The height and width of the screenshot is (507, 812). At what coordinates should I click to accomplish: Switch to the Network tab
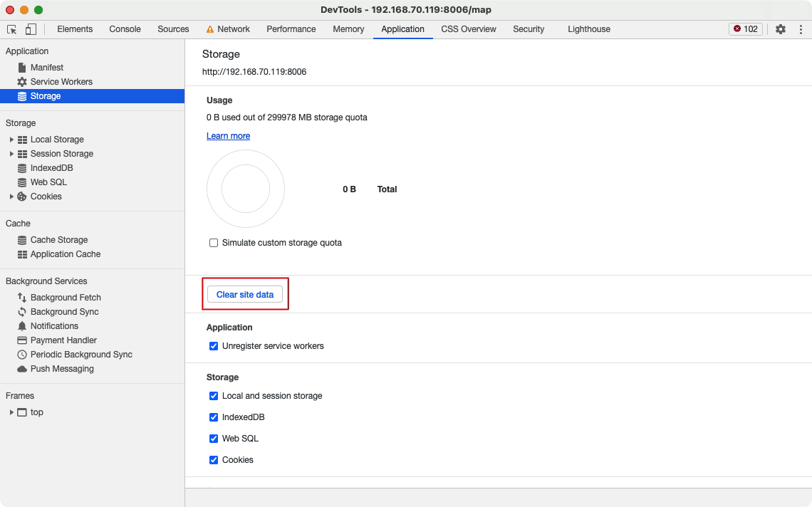(x=228, y=29)
